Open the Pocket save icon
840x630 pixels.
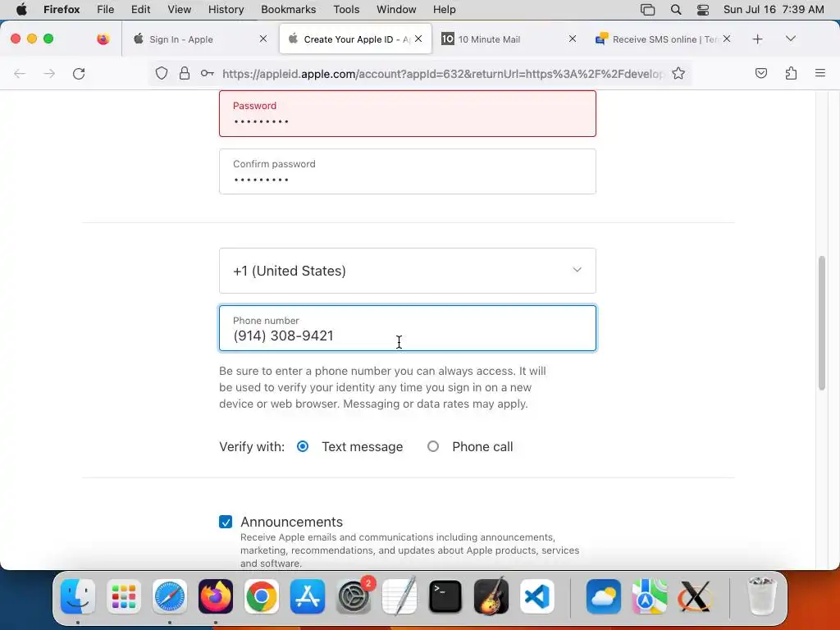pos(760,73)
